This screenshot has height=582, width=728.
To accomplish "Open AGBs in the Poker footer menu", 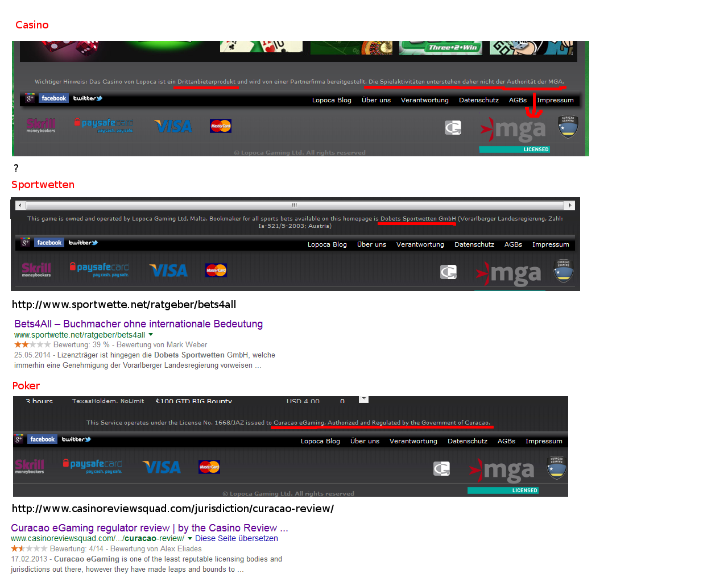I will pyautogui.click(x=506, y=441).
